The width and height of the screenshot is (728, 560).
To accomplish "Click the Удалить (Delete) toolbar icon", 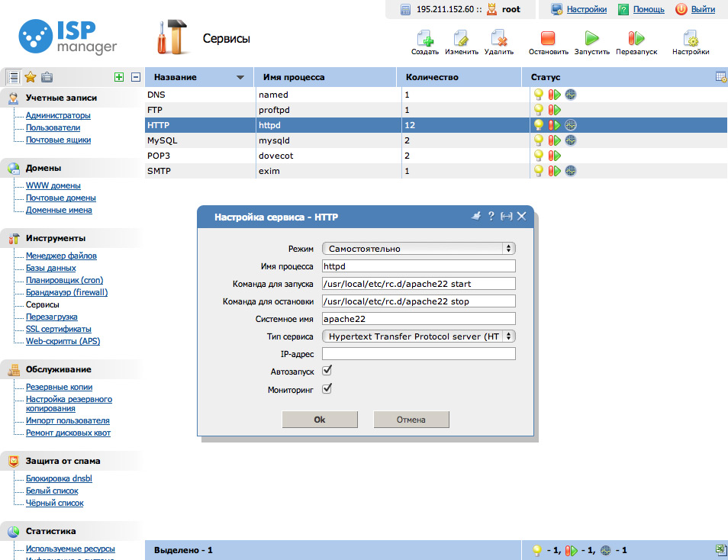I will click(x=498, y=39).
